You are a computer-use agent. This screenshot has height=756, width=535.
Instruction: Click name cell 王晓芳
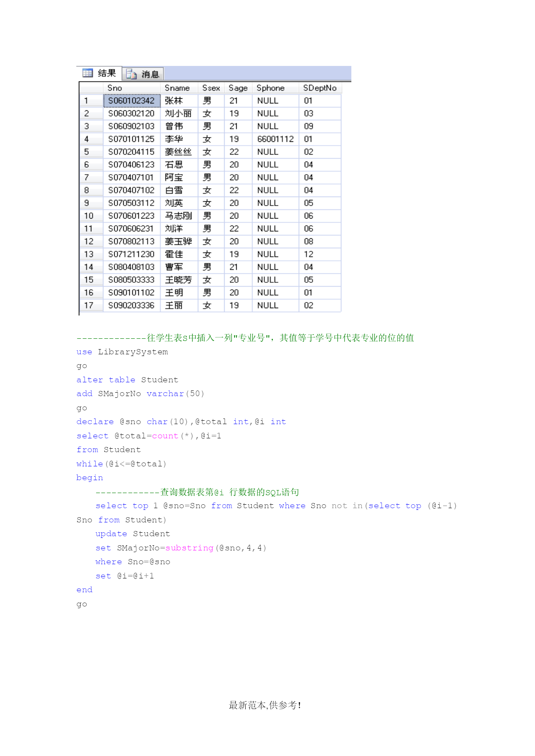pos(179,280)
